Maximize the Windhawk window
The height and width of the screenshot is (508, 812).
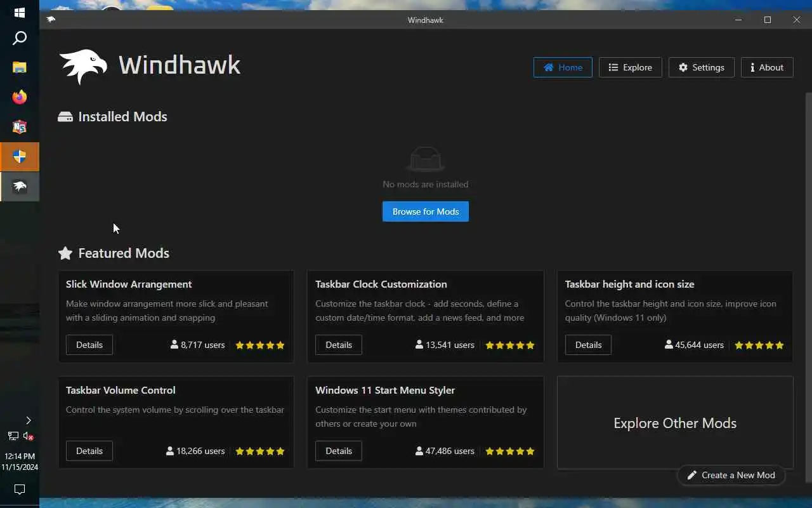768,20
